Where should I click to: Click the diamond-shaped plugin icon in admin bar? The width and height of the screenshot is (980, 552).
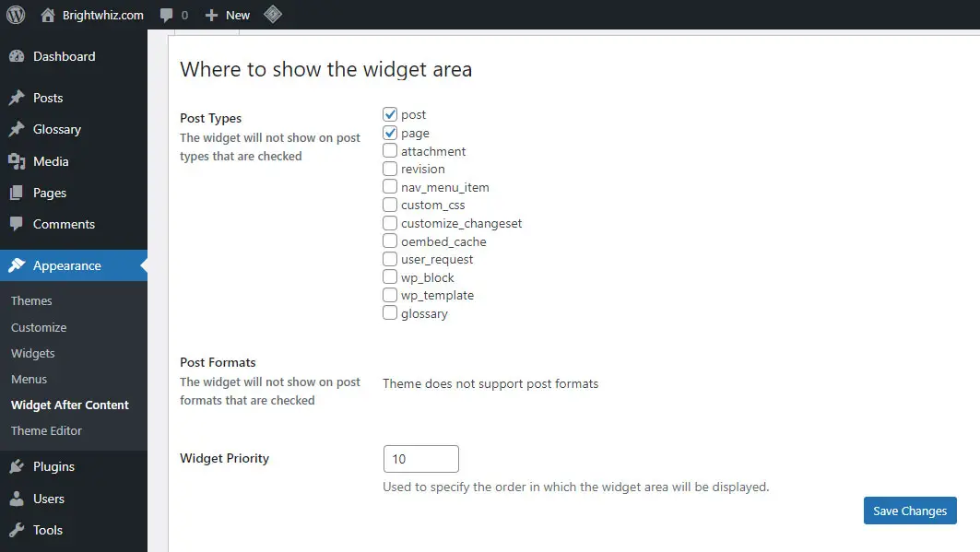point(273,15)
